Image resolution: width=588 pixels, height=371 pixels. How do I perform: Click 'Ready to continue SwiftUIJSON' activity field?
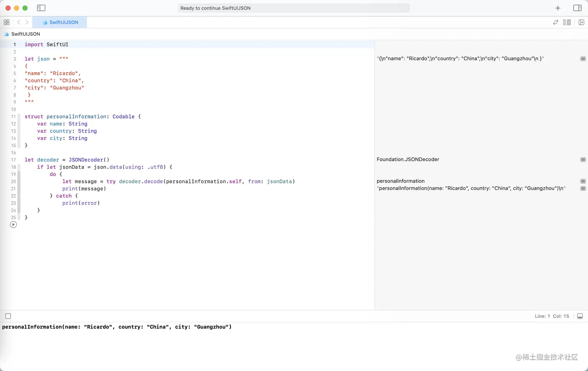(294, 8)
